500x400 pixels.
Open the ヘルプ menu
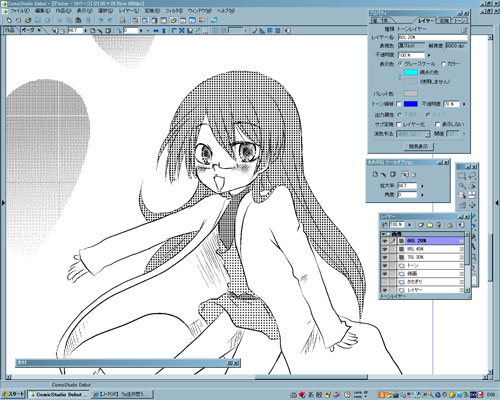click(226, 11)
